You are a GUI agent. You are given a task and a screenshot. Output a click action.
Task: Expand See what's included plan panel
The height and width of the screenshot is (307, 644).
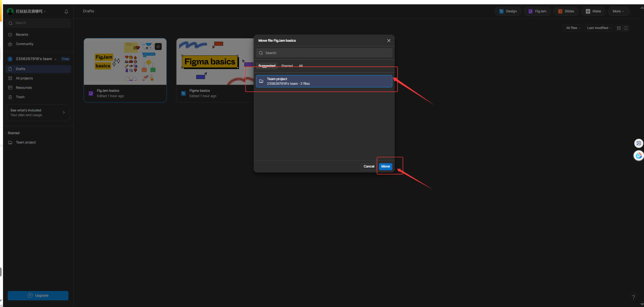coord(38,113)
